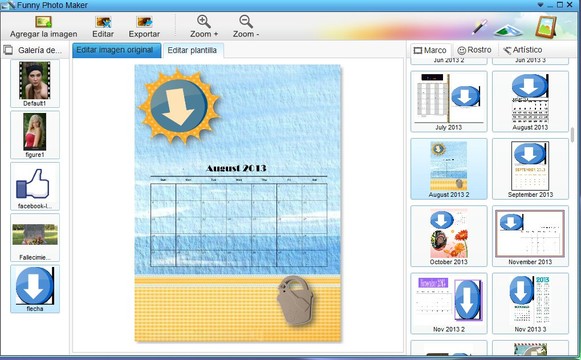Select the magic wand icon at top right
Viewport: 581px width, 360px height.
coord(479,27)
